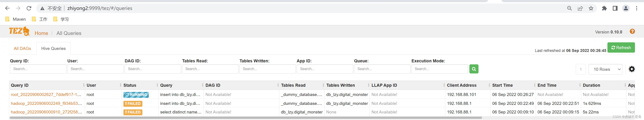The height and width of the screenshot is (120, 644).
Task: Click the green Refresh button
Action: (x=621, y=48)
